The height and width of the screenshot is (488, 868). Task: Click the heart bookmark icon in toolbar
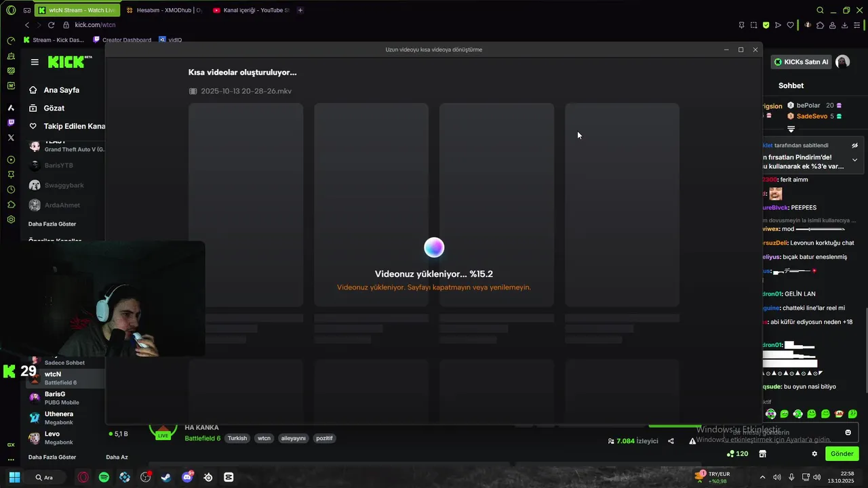790,25
